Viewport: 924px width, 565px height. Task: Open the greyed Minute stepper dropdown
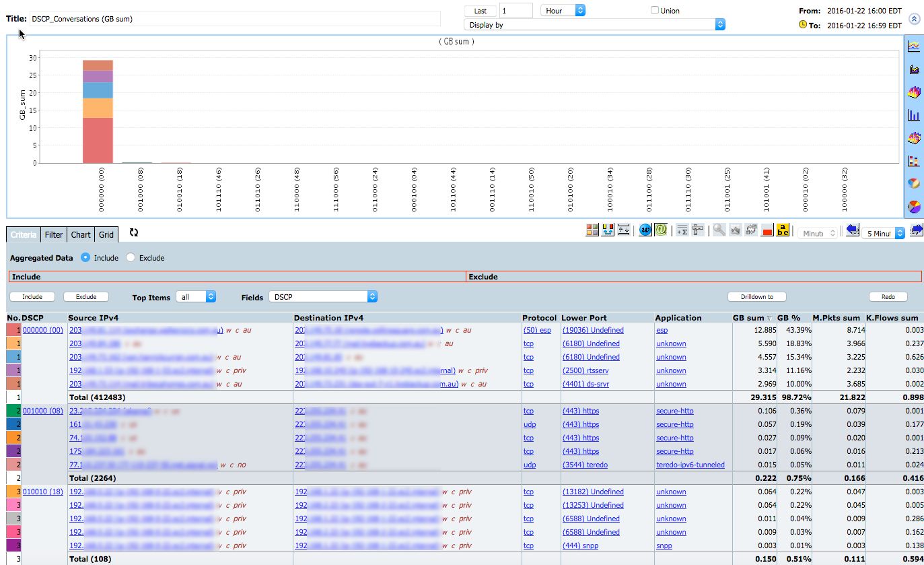(818, 233)
